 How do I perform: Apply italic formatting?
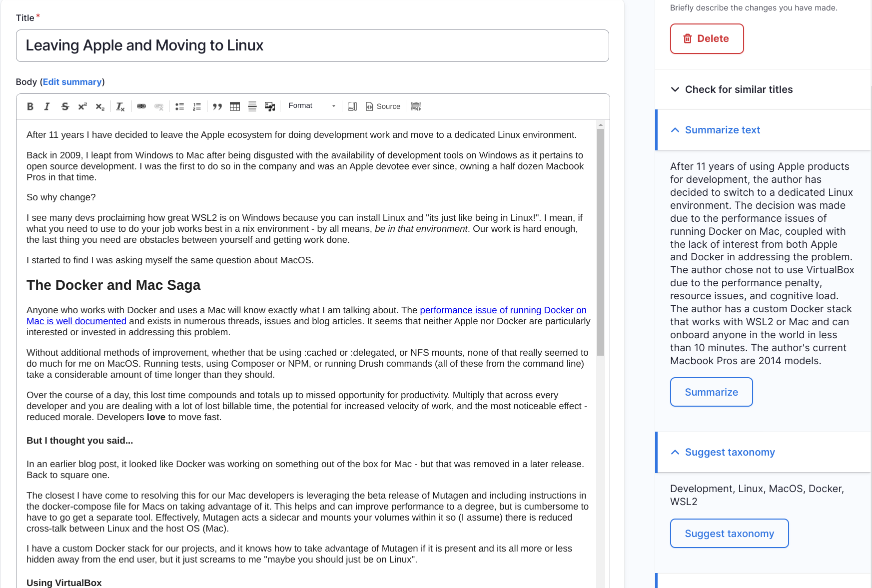click(x=47, y=106)
